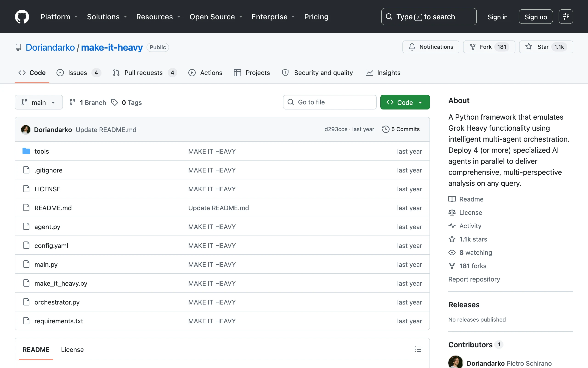Open the Doriandarko owner link

50,47
